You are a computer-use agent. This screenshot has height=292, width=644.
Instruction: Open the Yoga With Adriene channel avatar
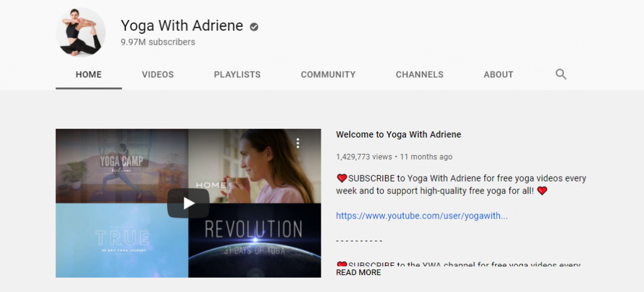tap(80, 32)
